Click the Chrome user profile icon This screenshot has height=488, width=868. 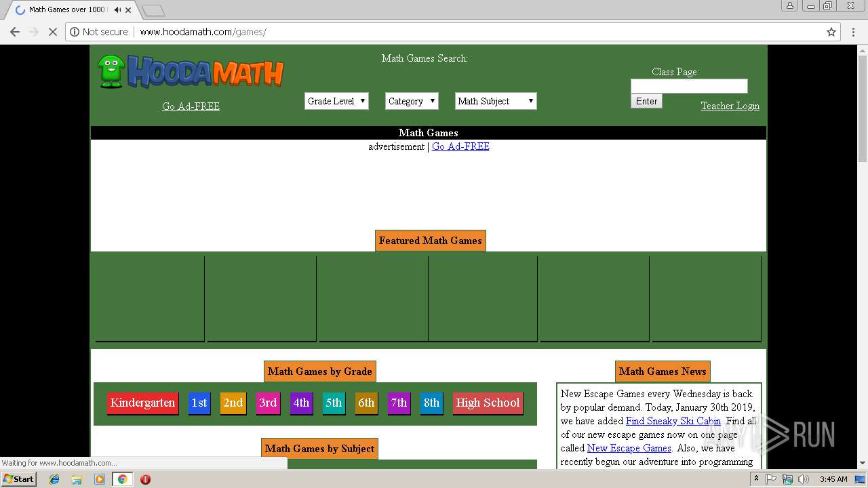(789, 5)
